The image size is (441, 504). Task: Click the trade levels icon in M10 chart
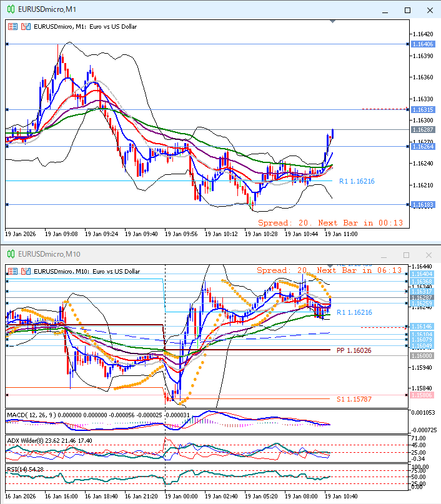coord(26,271)
